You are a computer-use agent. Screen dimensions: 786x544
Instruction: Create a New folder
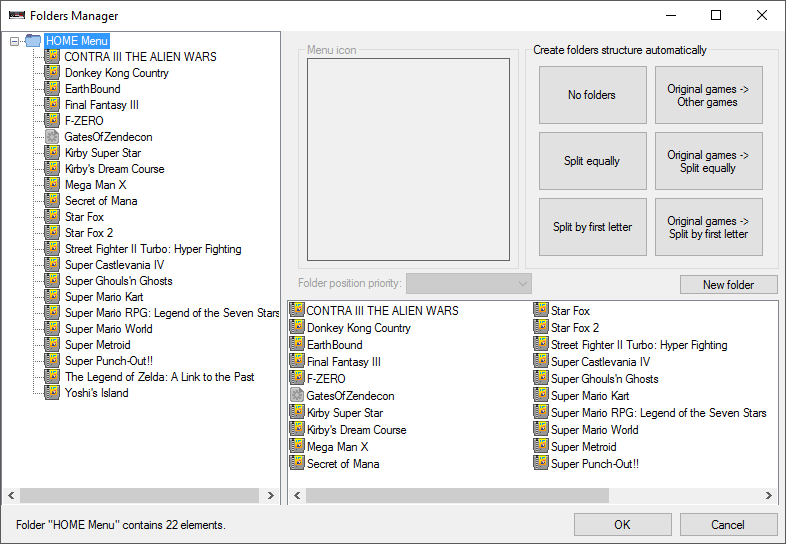(728, 285)
